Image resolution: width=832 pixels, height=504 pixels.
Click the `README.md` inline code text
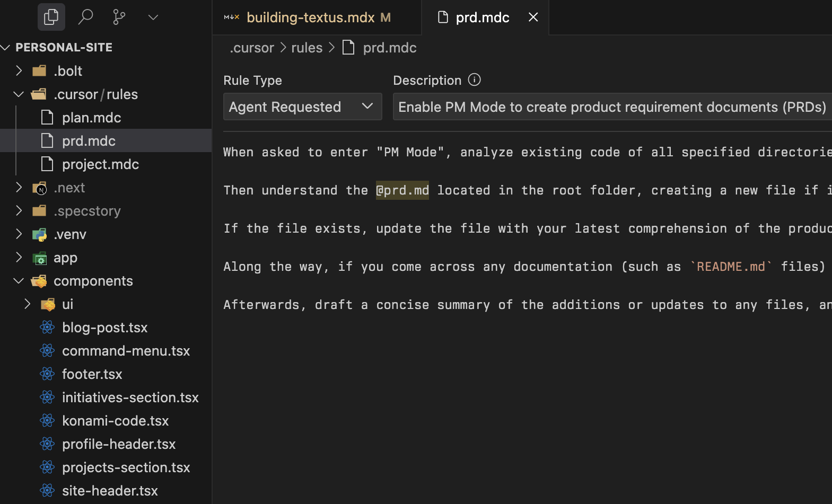(x=731, y=267)
